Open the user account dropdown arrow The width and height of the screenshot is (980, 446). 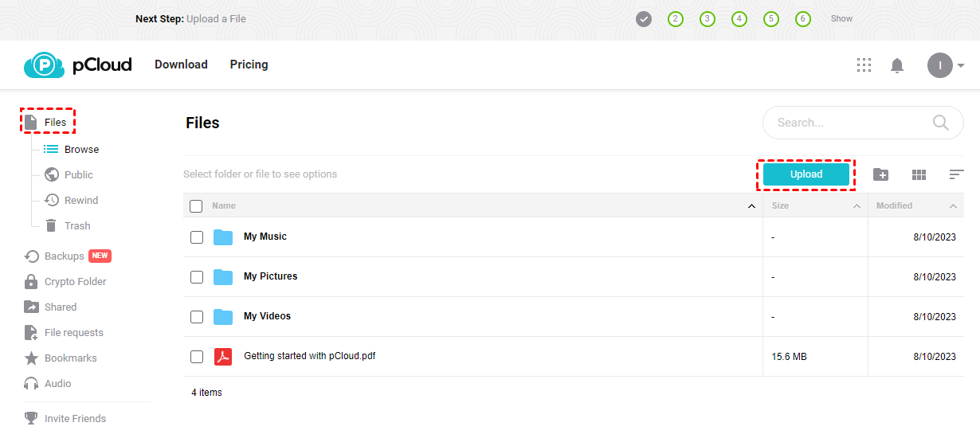(961, 65)
